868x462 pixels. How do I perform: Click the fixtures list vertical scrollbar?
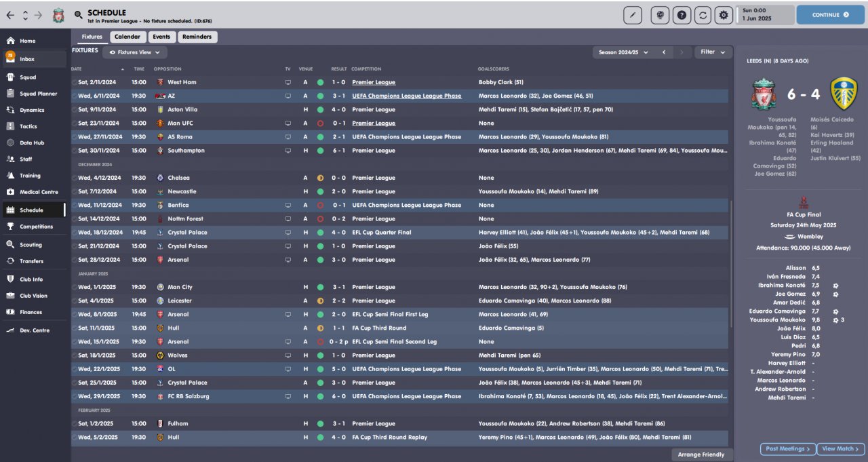731,265
